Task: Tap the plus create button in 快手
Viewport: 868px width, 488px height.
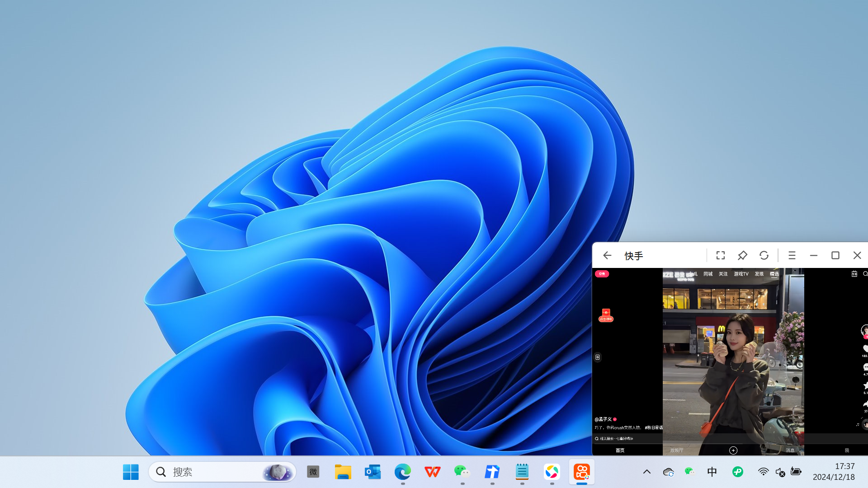Action: coord(733,450)
